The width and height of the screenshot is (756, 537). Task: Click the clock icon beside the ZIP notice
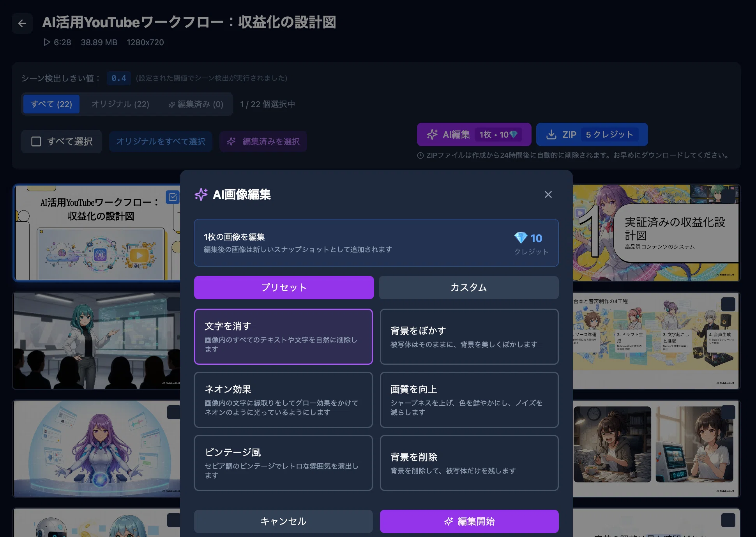tap(420, 155)
